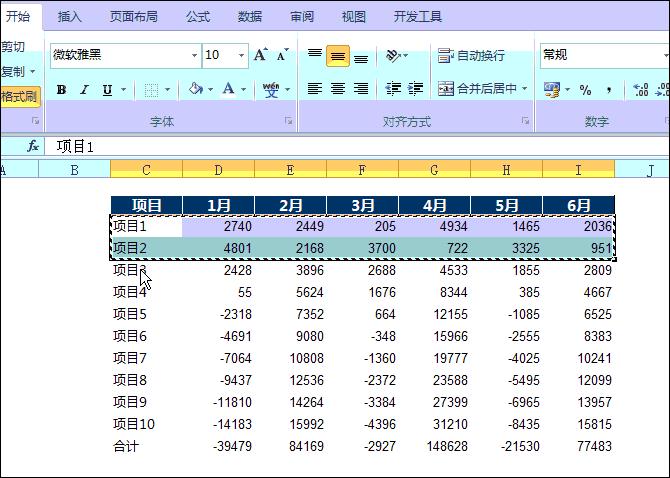670x478 pixels.
Task: Increase decimal places icon
Action: point(640,90)
